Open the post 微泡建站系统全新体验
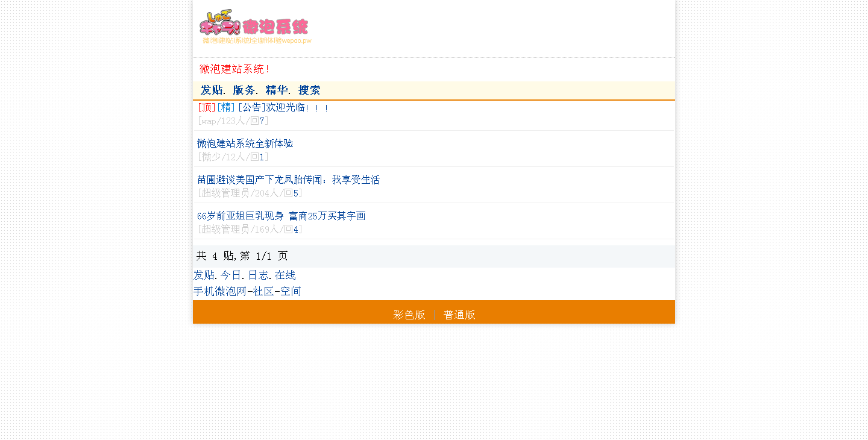The height and width of the screenshot is (440, 868). point(245,143)
